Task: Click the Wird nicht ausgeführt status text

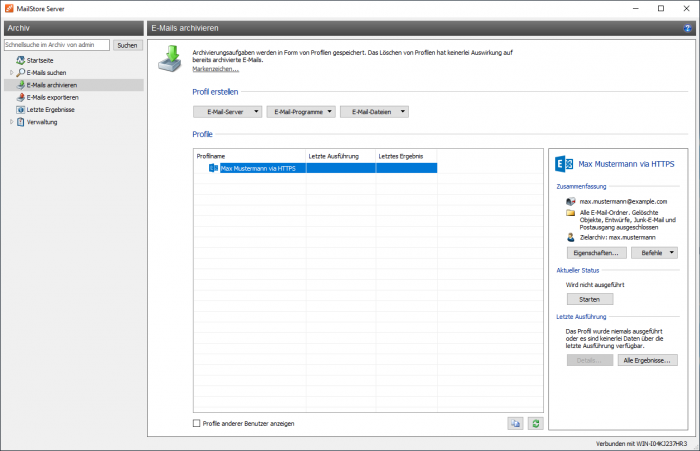Action: [x=595, y=284]
